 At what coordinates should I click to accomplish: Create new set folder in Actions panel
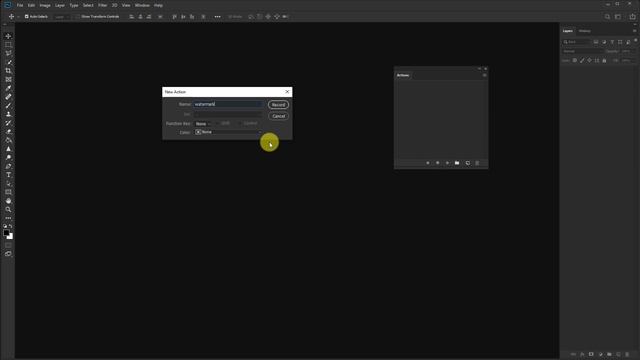[457, 163]
